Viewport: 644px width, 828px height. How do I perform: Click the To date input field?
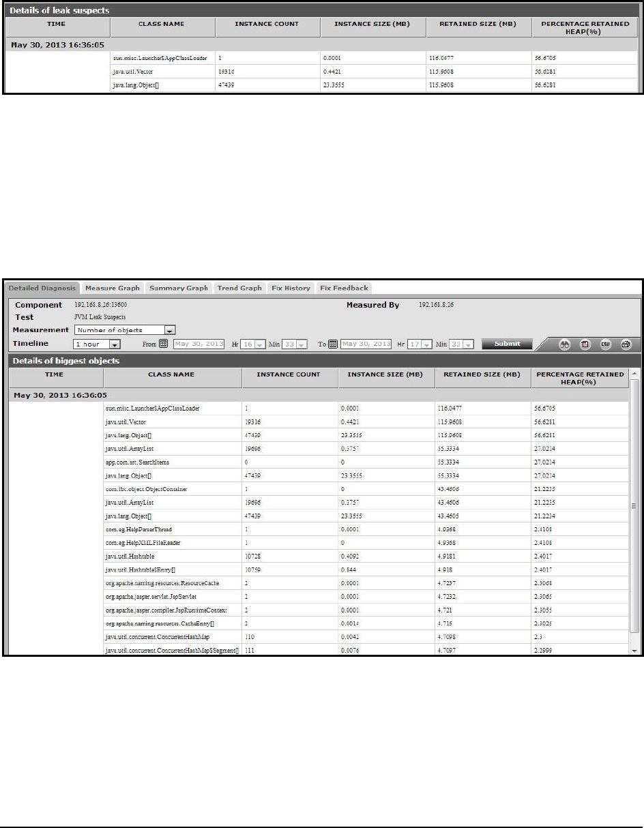[x=365, y=344]
